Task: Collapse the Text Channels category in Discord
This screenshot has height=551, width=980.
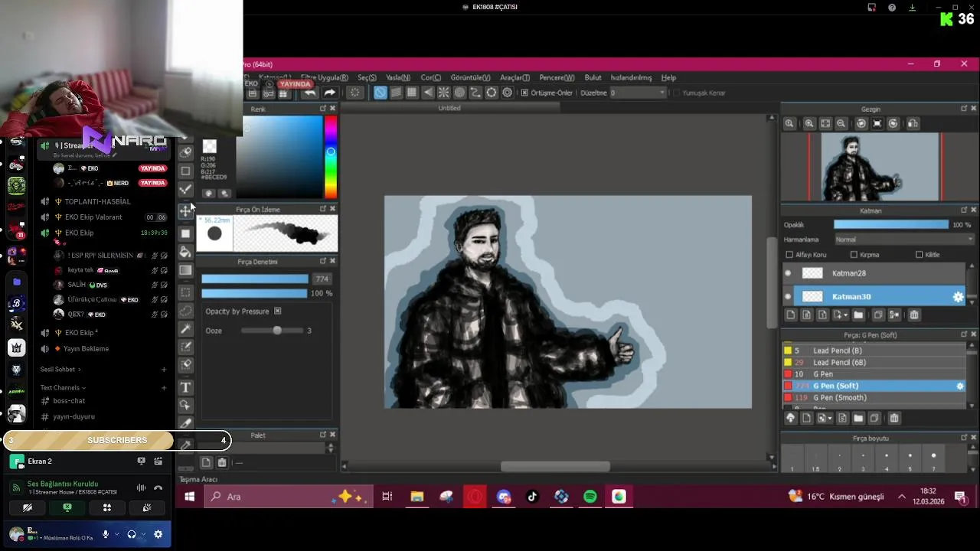Action: point(62,388)
